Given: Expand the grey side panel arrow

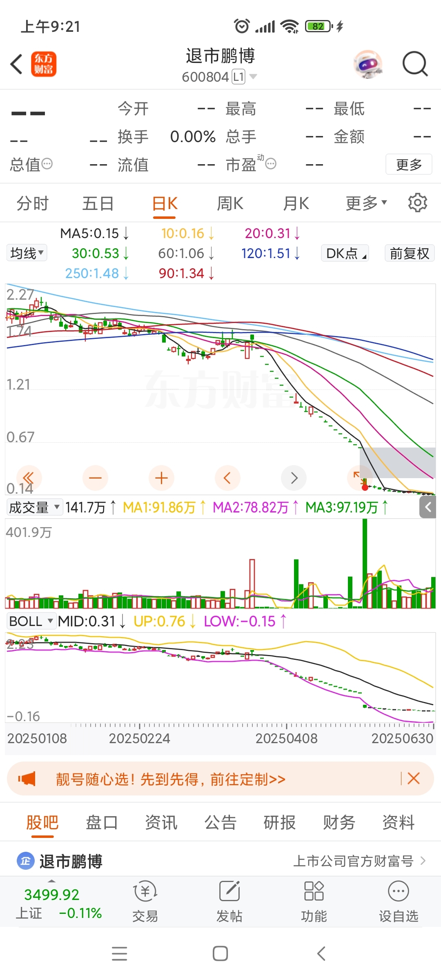Looking at the screenshot, I should 428,508.
